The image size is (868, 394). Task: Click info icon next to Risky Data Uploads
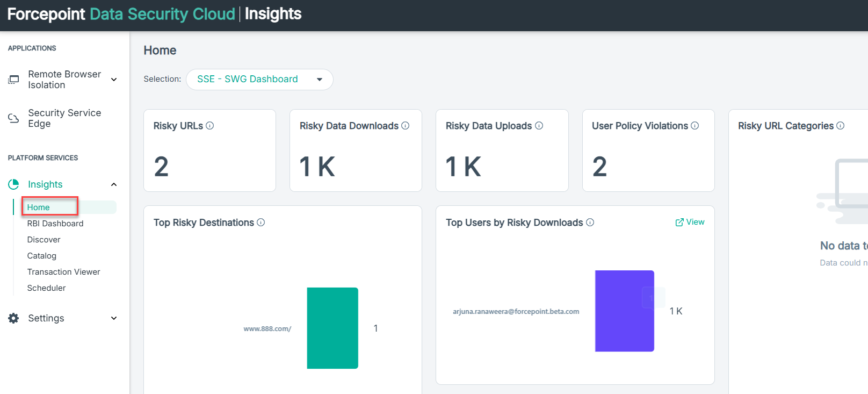coord(539,126)
